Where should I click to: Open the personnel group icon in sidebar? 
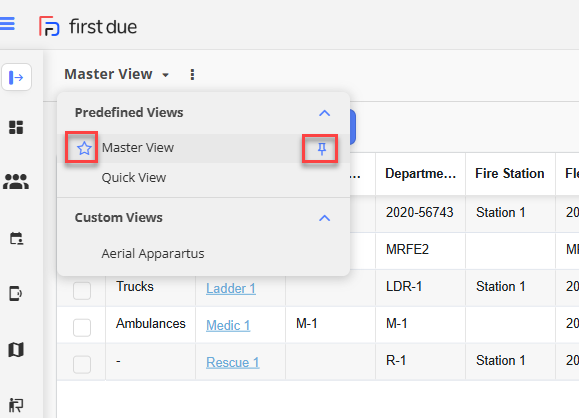(16, 181)
